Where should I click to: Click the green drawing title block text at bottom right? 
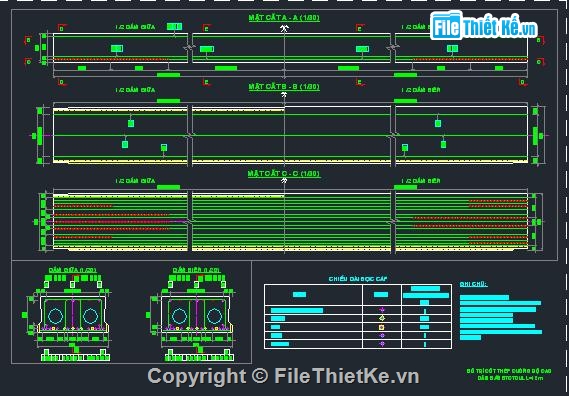(x=509, y=375)
